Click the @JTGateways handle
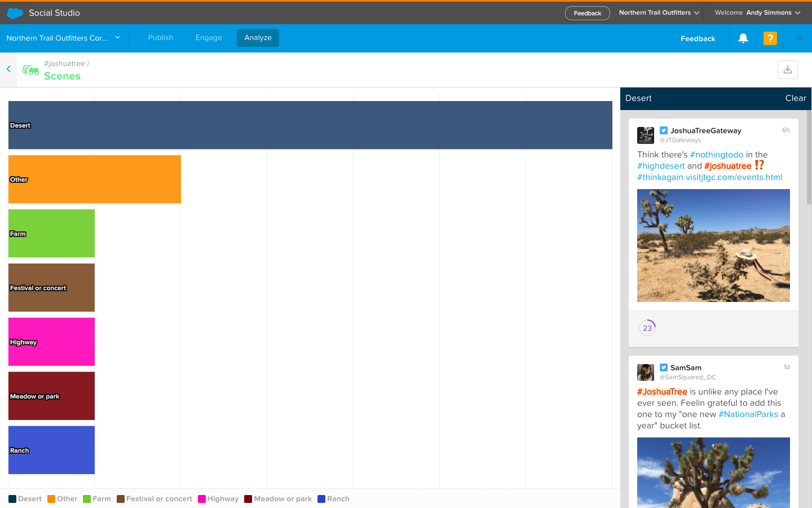 click(680, 140)
